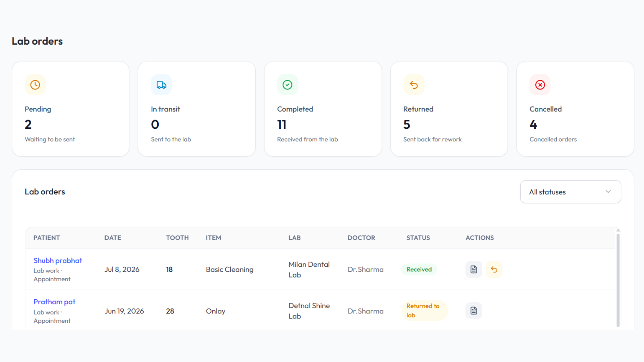Click the scrollbar up arrow

(x=618, y=230)
